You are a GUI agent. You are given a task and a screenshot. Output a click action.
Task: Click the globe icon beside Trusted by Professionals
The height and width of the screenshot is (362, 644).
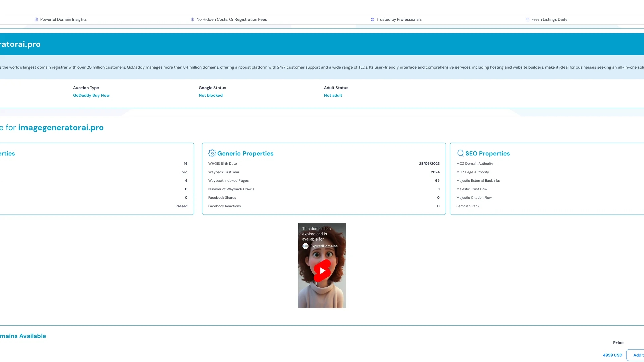click(x=372, y=20)
